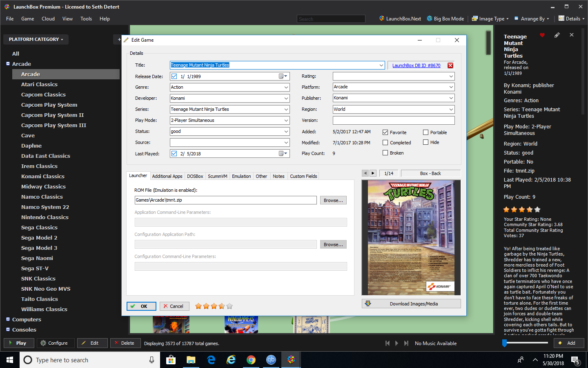Click fifth star in side panel rating
588x368 pixels.
tap(537, 209)
